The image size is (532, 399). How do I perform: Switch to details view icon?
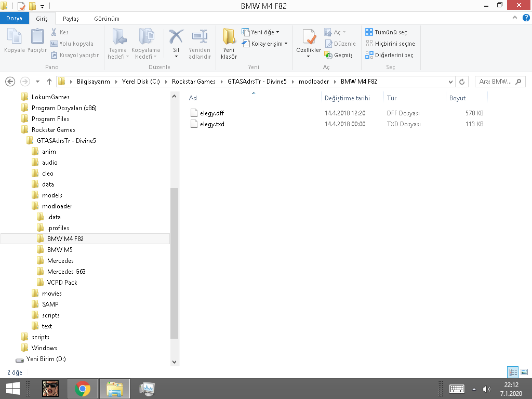pos(513,372)
